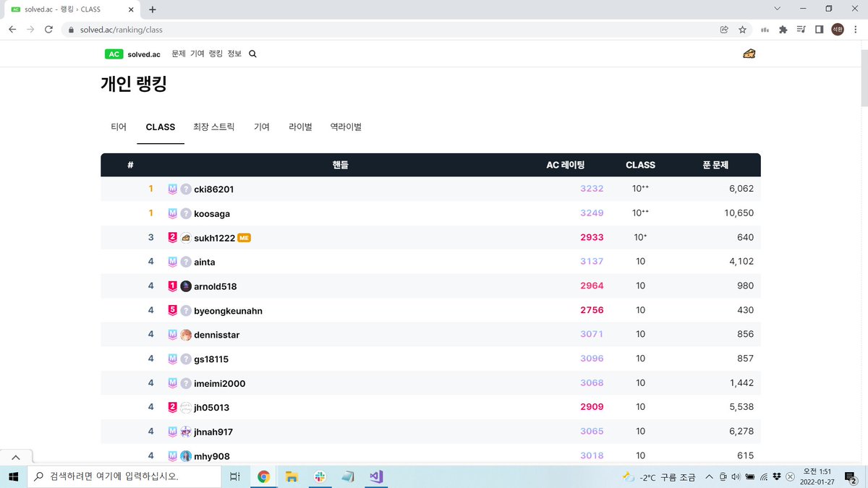Click koosaga's purple tier badge icon
The height and width of the screenshot is (488, 868).
tap(174, 213)
